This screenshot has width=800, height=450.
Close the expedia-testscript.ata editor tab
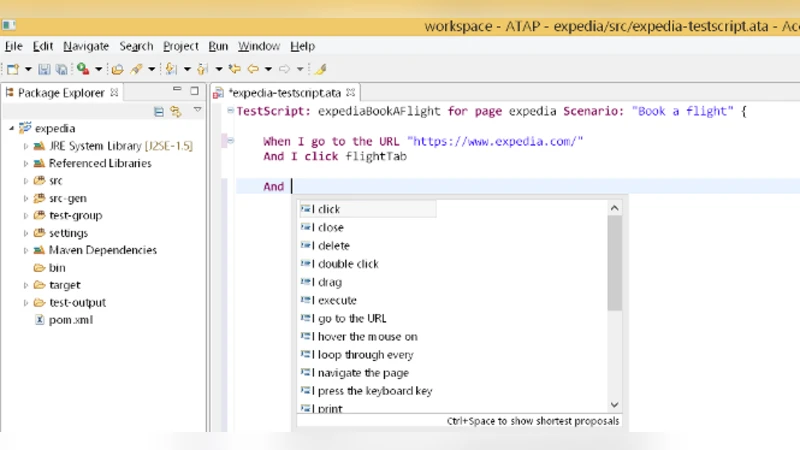point(349,92)
